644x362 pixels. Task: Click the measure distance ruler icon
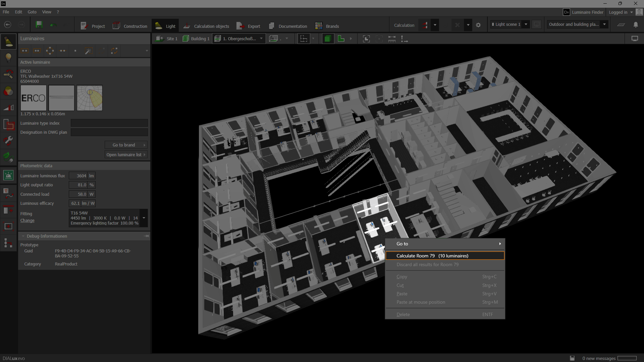392,39
